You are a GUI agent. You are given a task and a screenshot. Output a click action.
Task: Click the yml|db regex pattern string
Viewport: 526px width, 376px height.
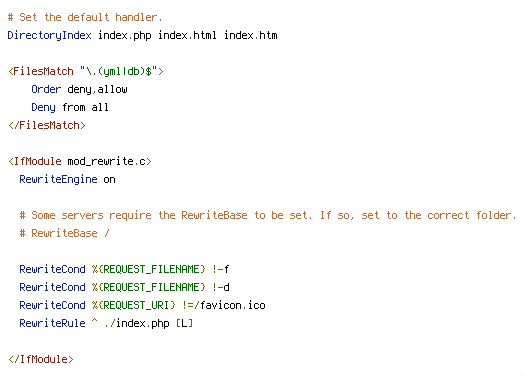(119, 71)
